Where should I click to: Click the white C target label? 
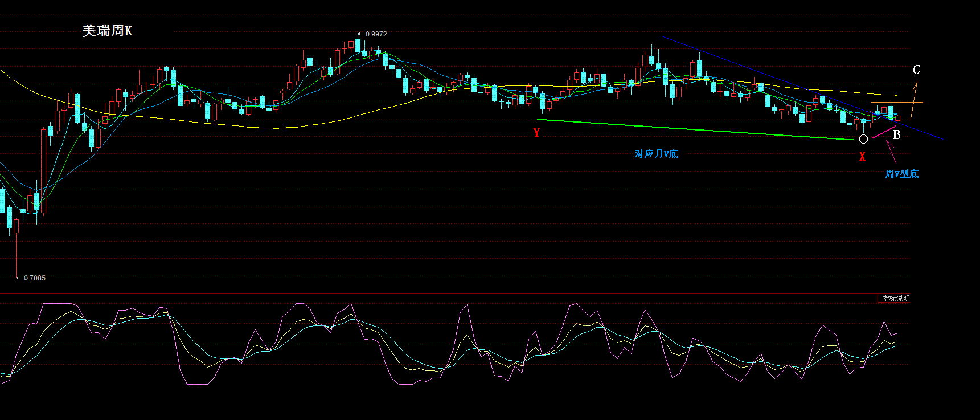tap(916, 70)
